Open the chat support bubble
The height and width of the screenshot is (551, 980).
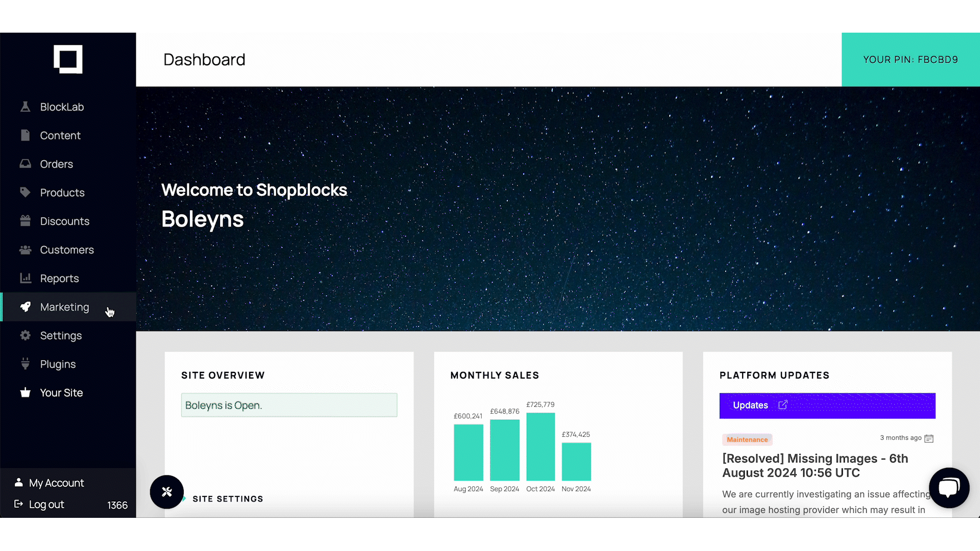click(949, 488)
